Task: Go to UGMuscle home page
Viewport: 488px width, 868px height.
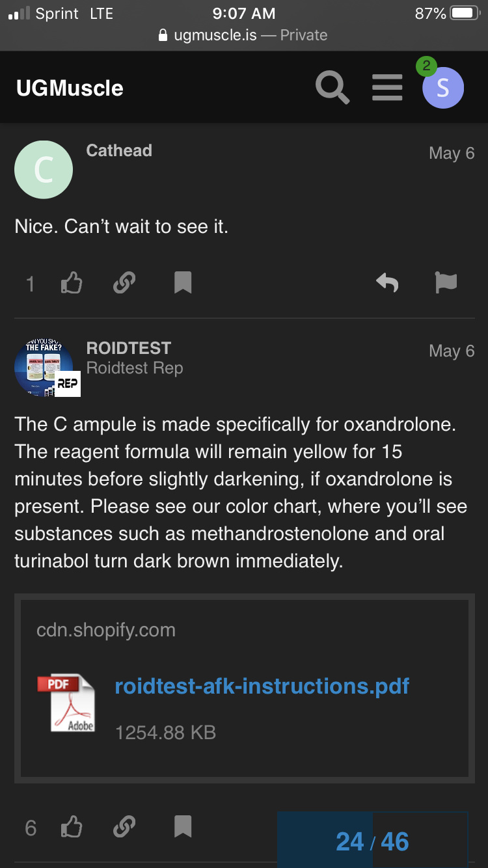Action: pos(70,88)
